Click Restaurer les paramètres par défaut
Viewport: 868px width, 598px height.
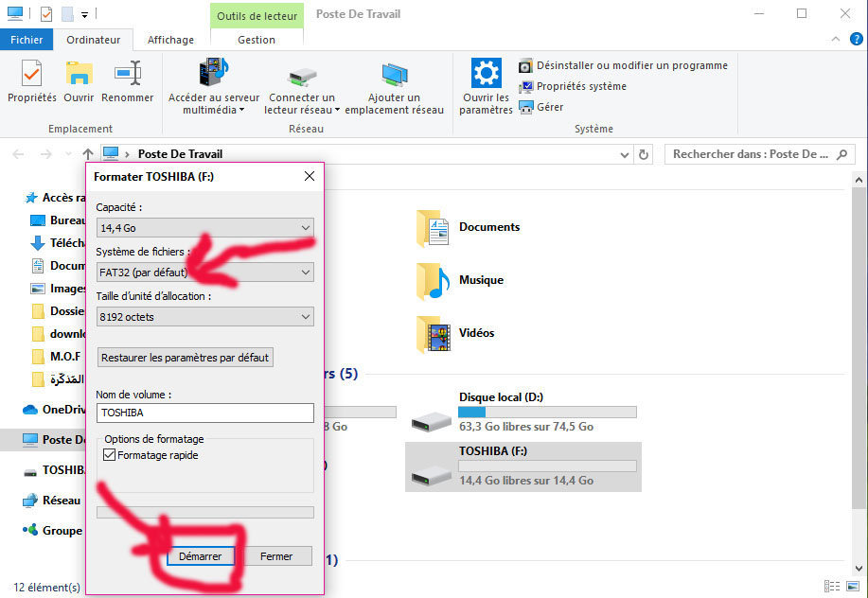point(186,358)
